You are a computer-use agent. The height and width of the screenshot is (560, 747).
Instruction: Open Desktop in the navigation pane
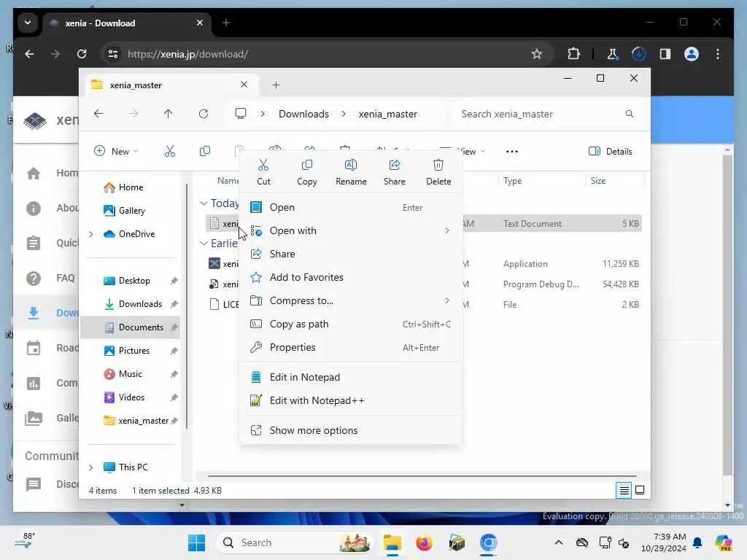point(134,281)
